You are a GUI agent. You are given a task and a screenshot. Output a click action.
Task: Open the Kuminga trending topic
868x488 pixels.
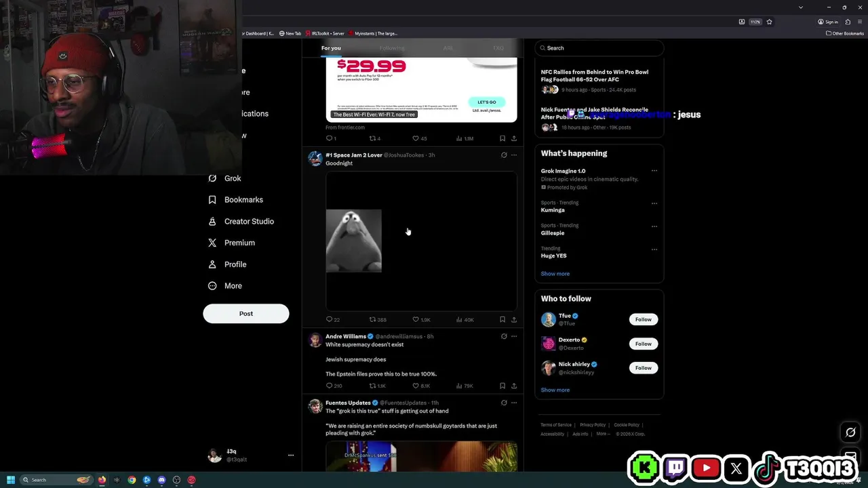tap(553, 210)
